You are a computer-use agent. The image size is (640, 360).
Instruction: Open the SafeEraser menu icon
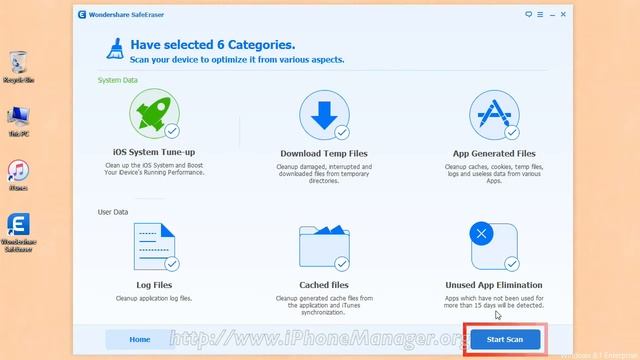[x=540, y=14]
